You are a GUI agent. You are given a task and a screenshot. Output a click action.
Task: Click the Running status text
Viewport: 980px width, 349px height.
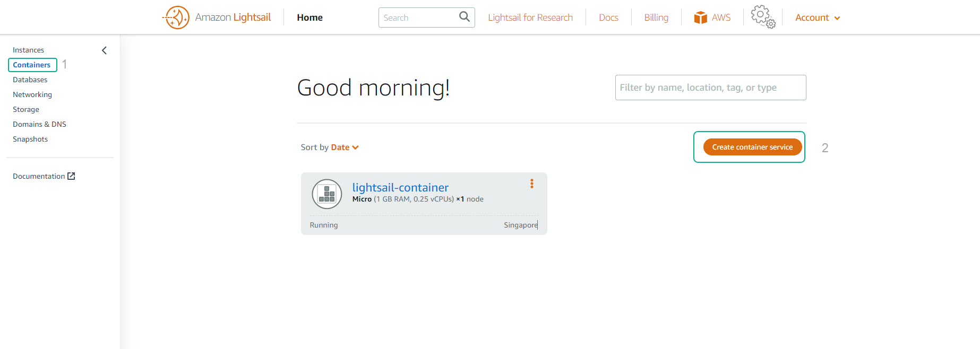click(x=324, y=225)
